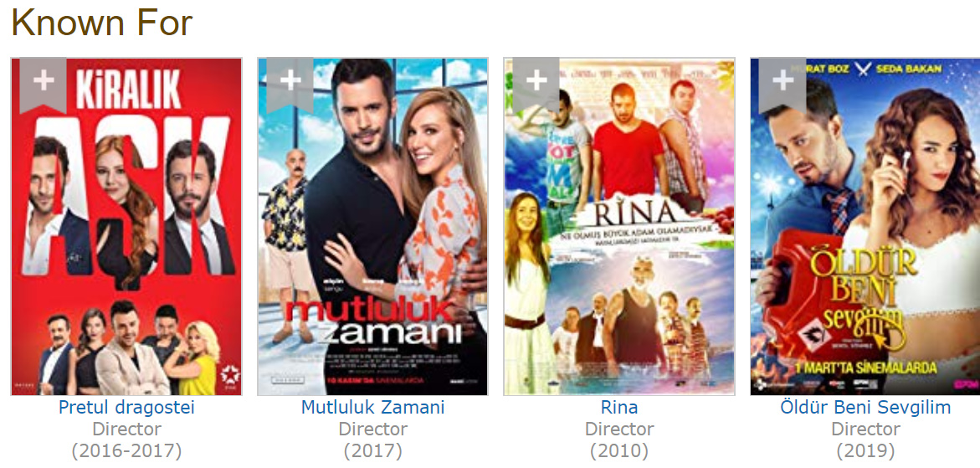
Task: Click the (2017) year text
Action: (x=372, y=450)
